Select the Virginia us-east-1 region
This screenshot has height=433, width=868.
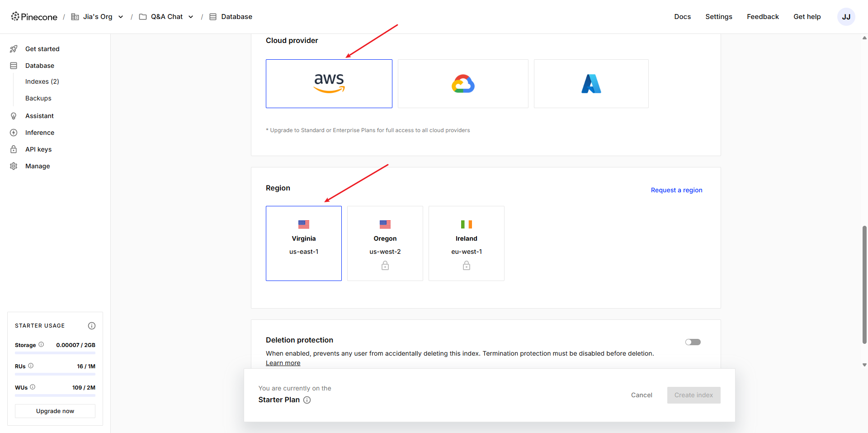[304, 243]
